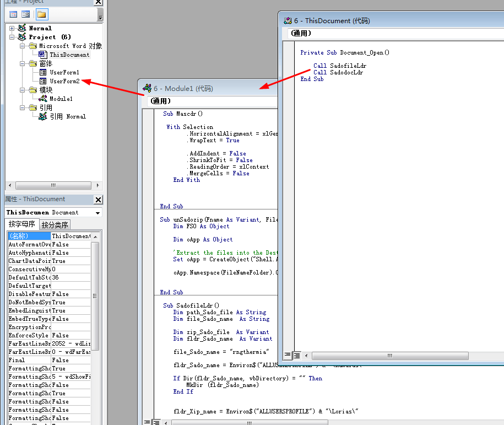Collapse the Project (6) node
The height and width of the screenshot is (425, 504).
[12, 37]
